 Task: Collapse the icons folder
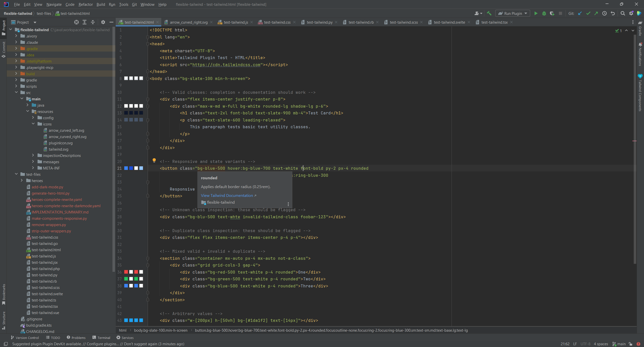point(33,124)
